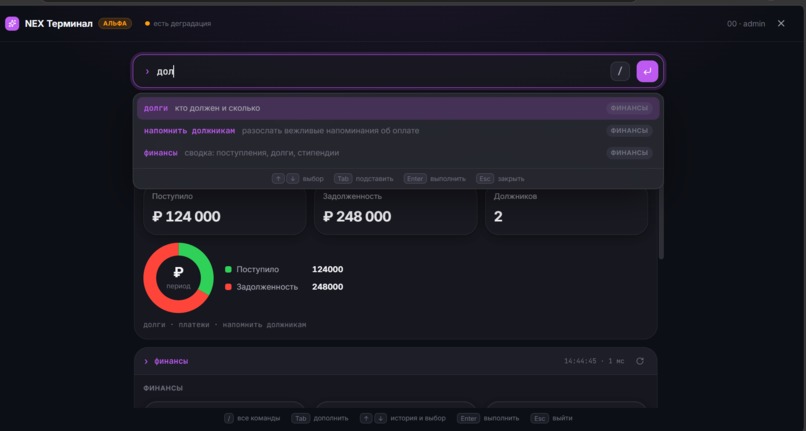This screenshot has height=431, width=806.
Task: Click the 'финансы' command title in block header
Action: pos(171,362)
